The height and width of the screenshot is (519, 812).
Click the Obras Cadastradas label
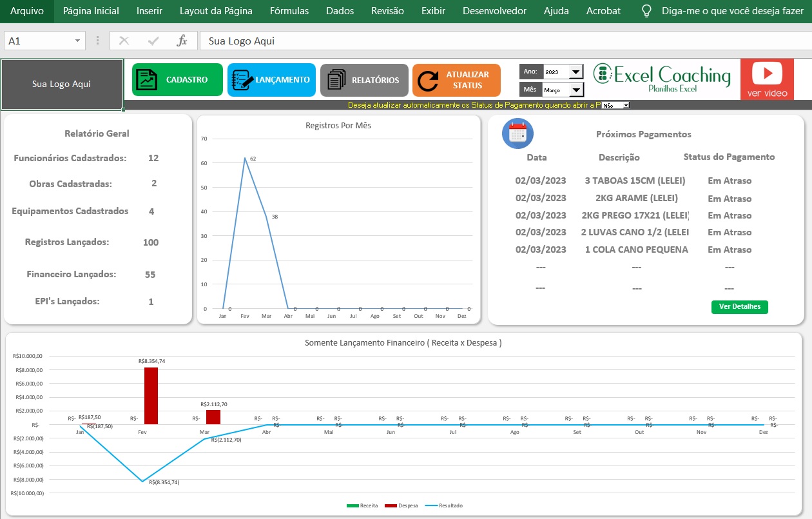[x=71, y=184]
